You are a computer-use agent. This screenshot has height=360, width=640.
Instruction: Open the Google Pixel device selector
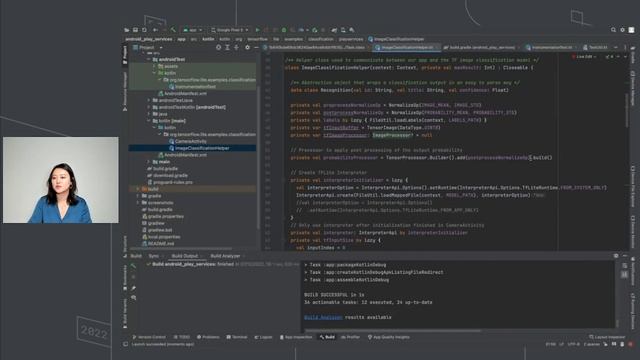coord(229,30)
